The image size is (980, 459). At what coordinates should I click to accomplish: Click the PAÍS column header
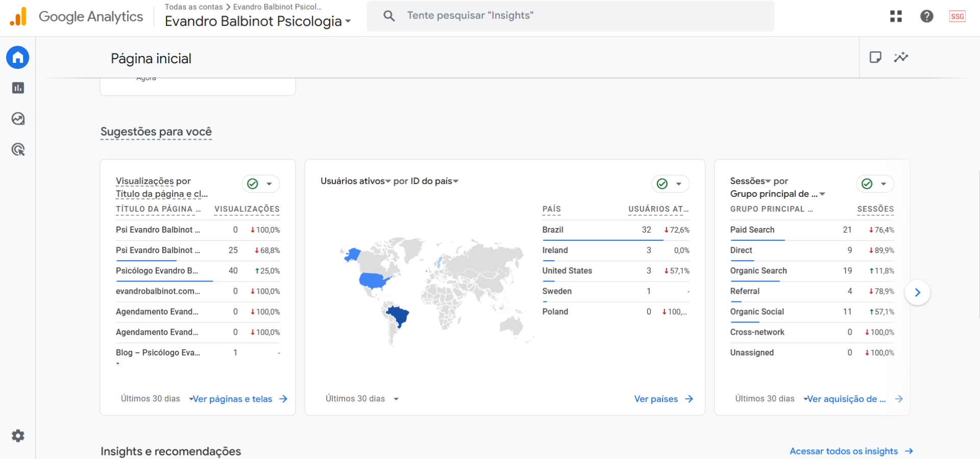[551, 209]
